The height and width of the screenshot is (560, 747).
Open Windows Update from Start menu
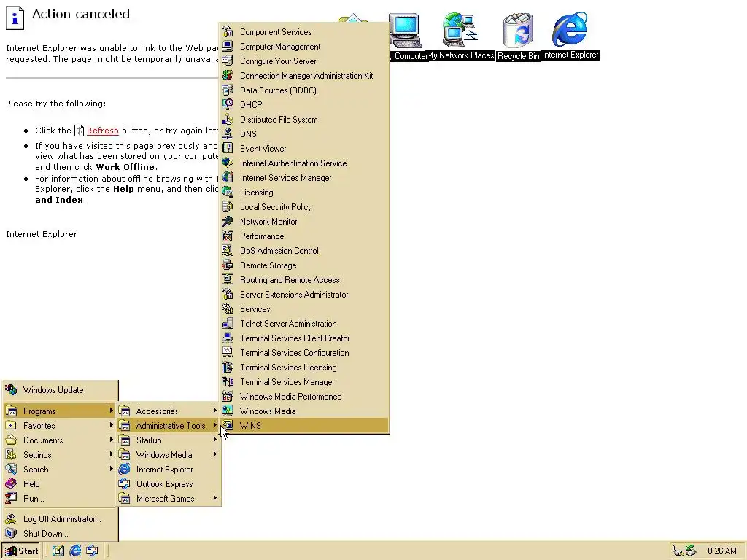[60, 390]
